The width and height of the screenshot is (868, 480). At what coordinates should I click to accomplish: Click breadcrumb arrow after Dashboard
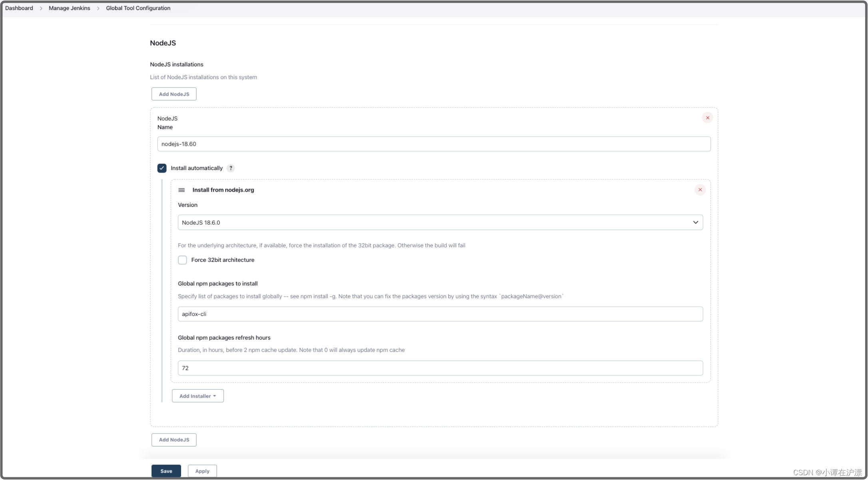click(x=41, y=8)
